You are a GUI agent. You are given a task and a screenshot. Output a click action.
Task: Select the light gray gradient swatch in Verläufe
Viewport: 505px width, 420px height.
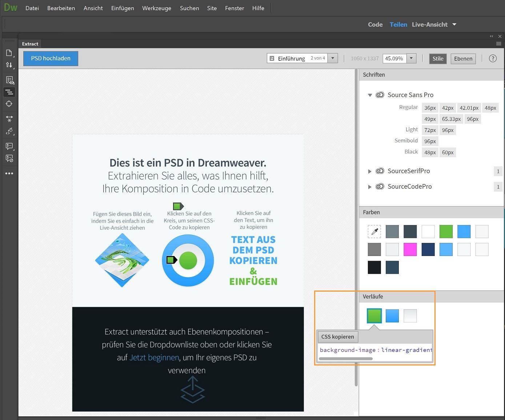click(410, 316)
